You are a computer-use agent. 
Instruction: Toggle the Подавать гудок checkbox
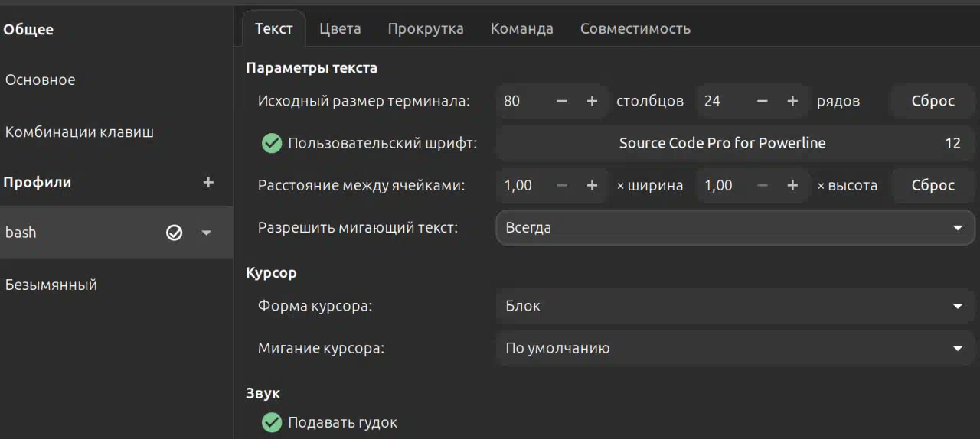pyautogui.click(x=272, y=422)
